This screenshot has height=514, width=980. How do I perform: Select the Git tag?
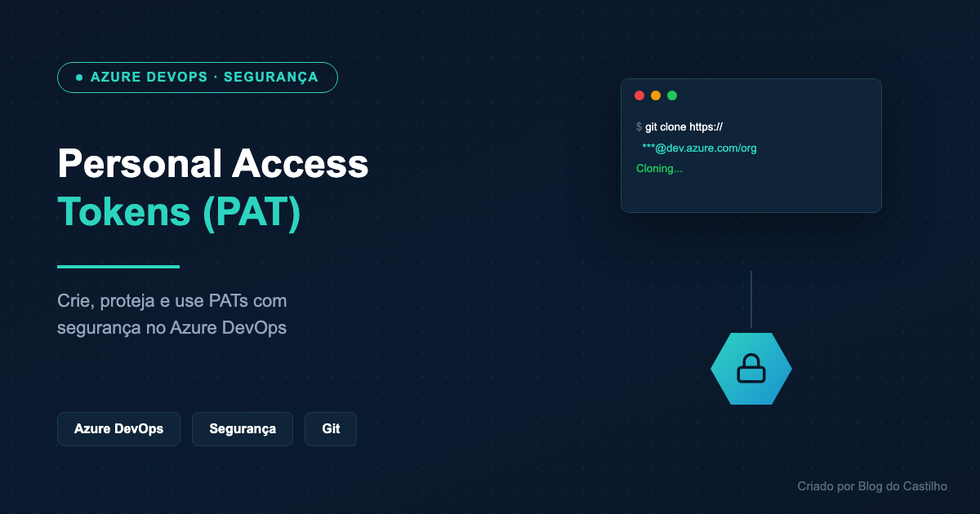click(x=331, y=429)
